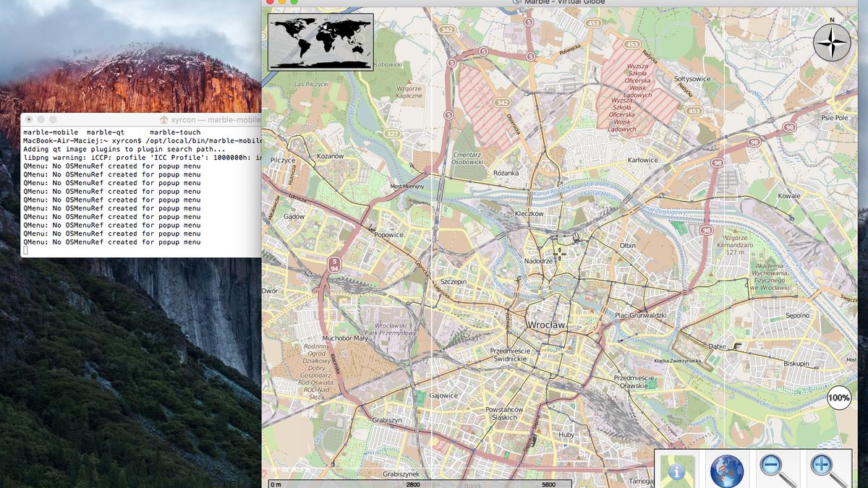The image size is (868, 488).
Task: Click the 'Kładka Zwierzyniecka' label
Action: [678, 359]
